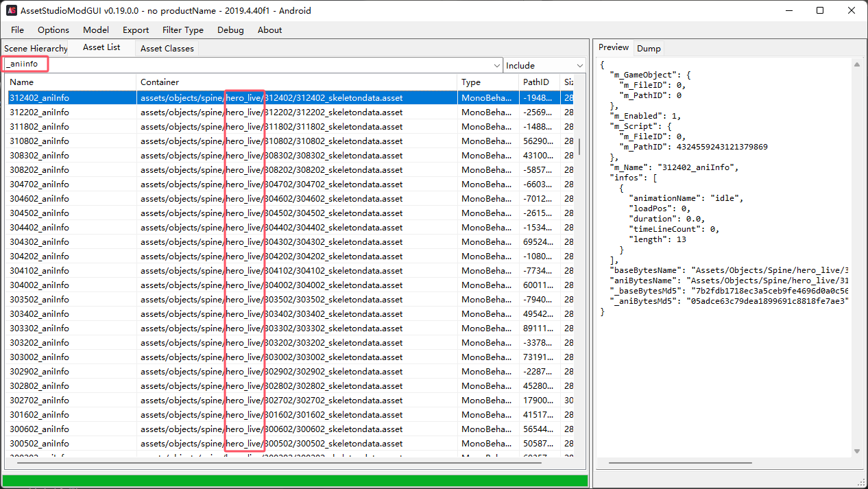
Task: Switch to the Scene Hierarchy tab
Action: pos(36,49)
